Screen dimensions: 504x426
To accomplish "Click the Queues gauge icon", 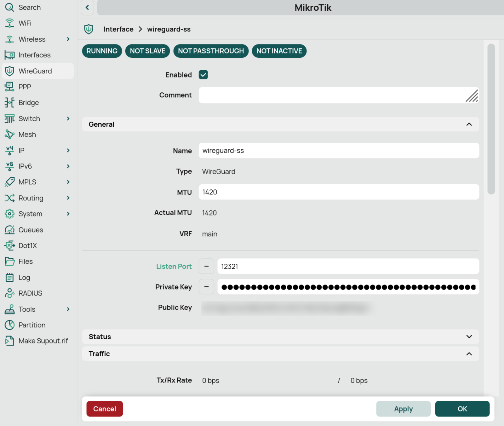I will click(x=9, y=230).
